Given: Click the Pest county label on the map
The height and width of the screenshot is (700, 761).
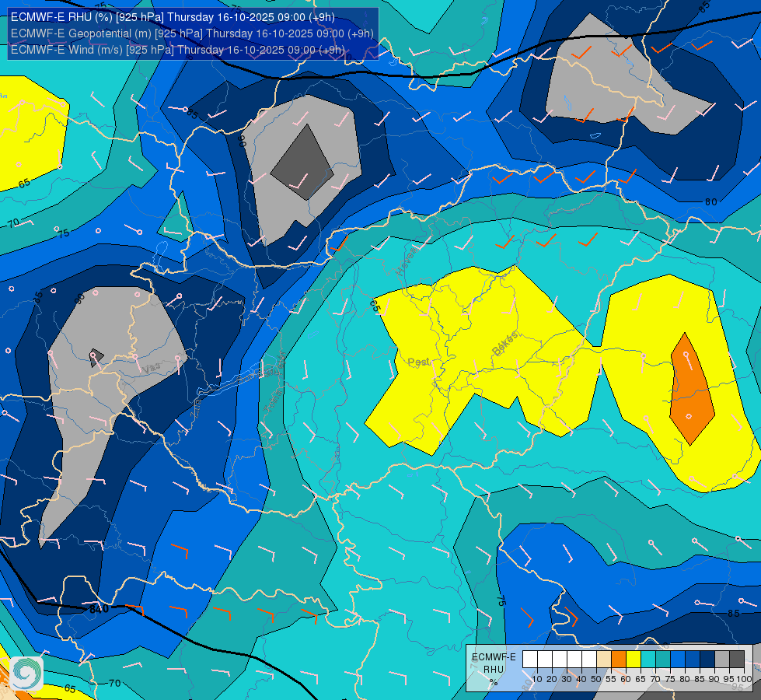Looking at the screenshot, I should pyautogui.click(x=418, y=362).
